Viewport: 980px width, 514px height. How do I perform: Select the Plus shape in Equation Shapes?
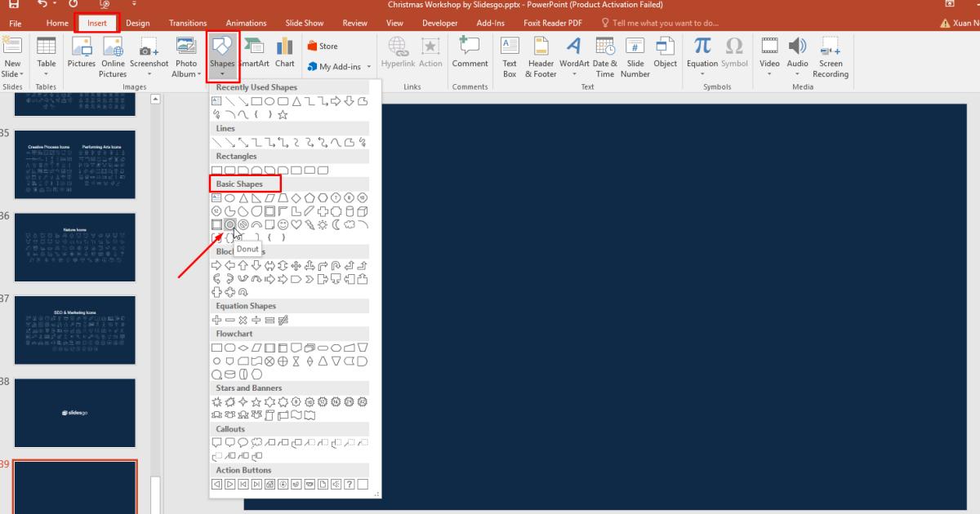click(216, 320)
